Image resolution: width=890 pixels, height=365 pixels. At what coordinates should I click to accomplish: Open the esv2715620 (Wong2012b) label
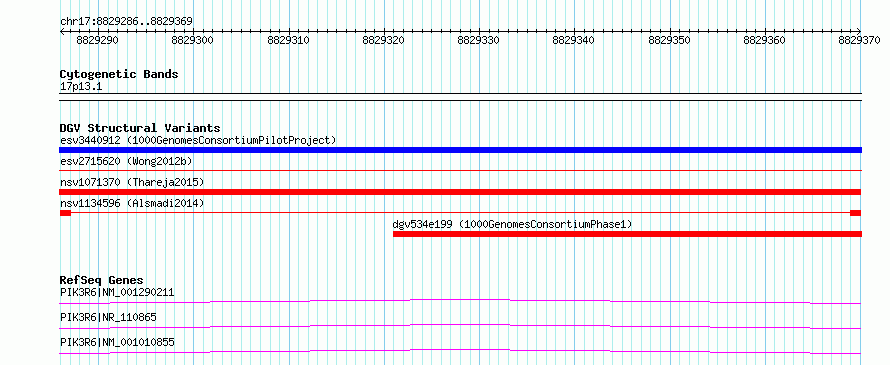point(126,161)
